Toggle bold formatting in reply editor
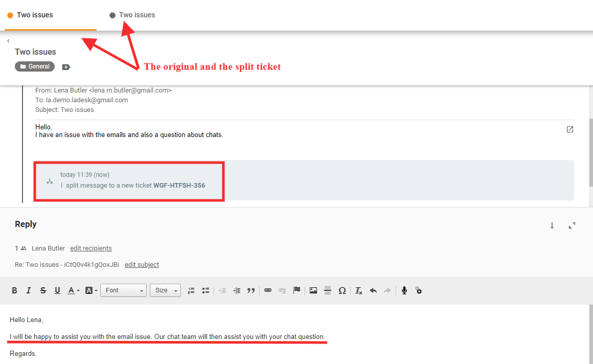Image resolution: width=593 pixels, height=364 pixels. 14,290
